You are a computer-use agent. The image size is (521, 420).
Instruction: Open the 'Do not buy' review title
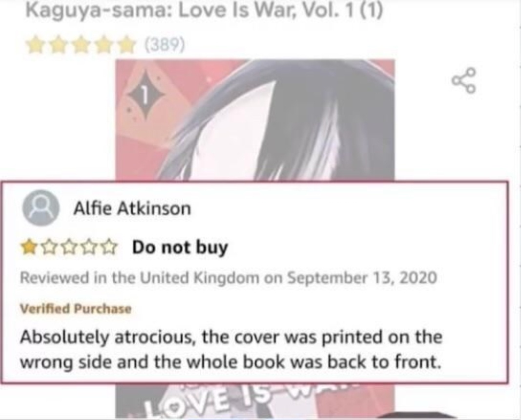[x=180, y=247]
